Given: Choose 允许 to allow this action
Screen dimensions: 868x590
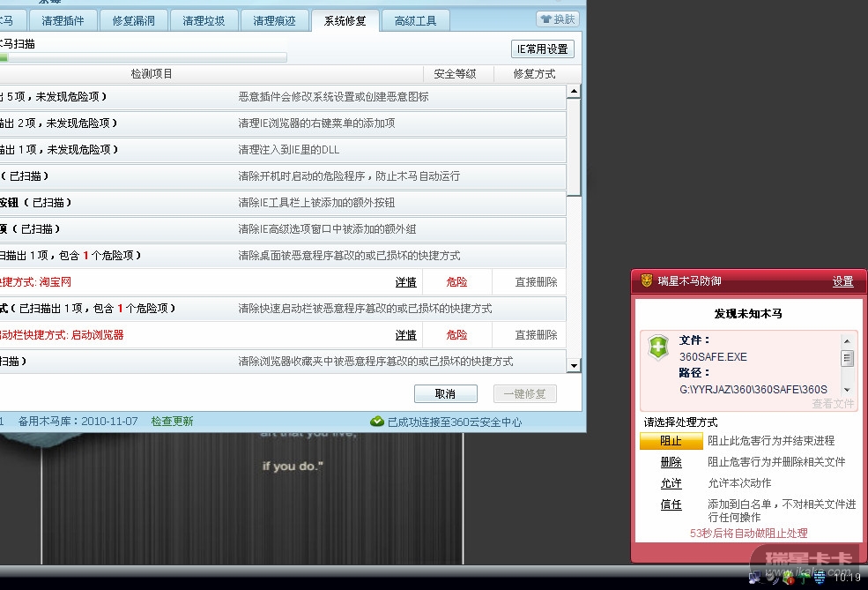Looking at the screenshot, I should (671, 482).
